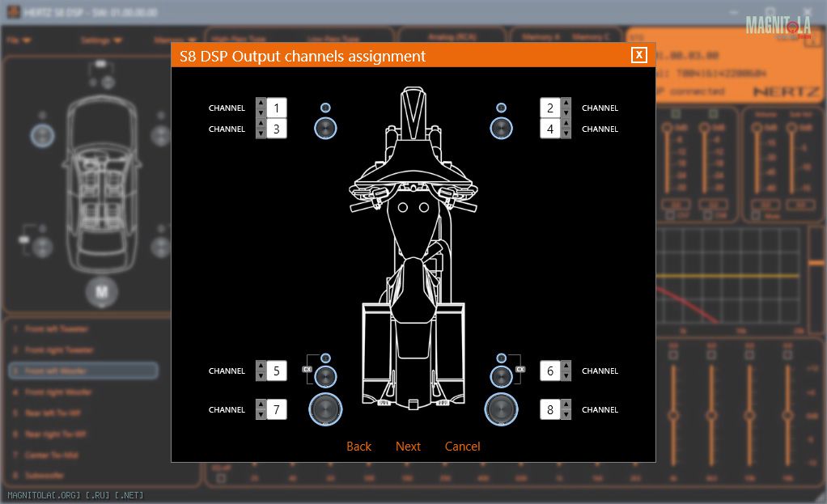Click the channel 3 number field
This screenshot has width=827, height=504.
point(277,129)
